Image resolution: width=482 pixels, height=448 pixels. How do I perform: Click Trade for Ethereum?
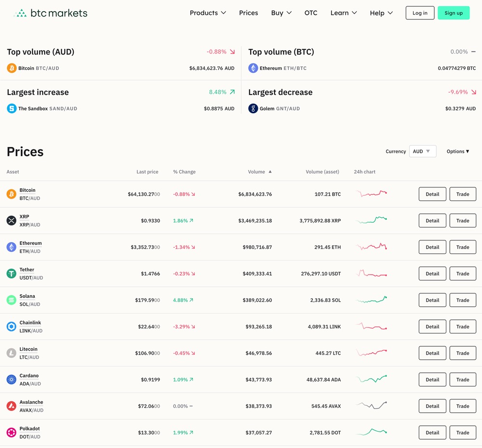pyautogui.click(x=463, y=247)
